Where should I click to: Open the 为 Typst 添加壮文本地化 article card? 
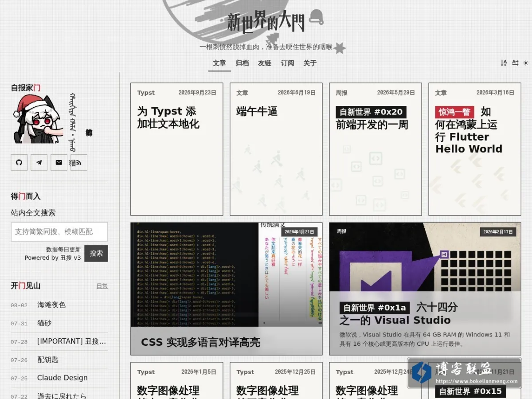click(177, 149)
